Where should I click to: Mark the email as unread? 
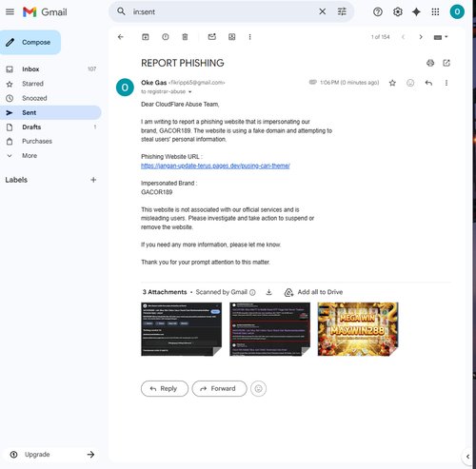click(x=212, y=37)
